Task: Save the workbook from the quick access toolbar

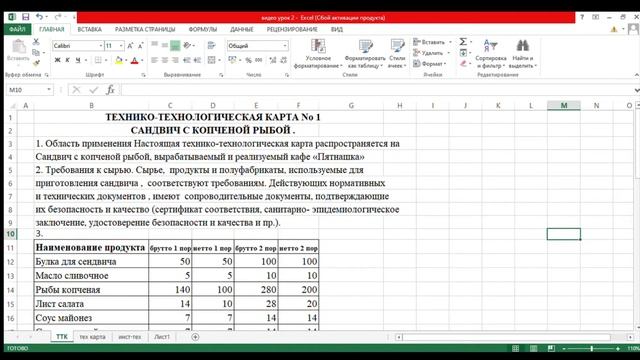Action: [x=25, y=17]
